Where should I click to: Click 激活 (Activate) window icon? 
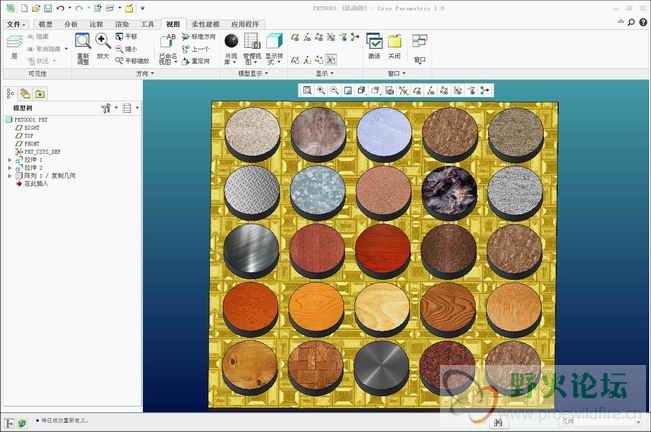click(x=374, y=46)
